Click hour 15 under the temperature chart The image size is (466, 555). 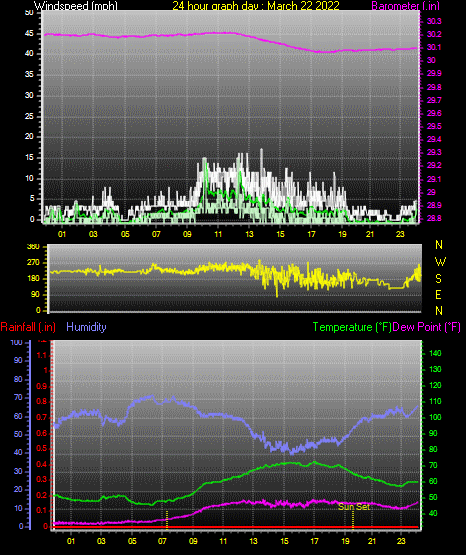tap(284, 541)
